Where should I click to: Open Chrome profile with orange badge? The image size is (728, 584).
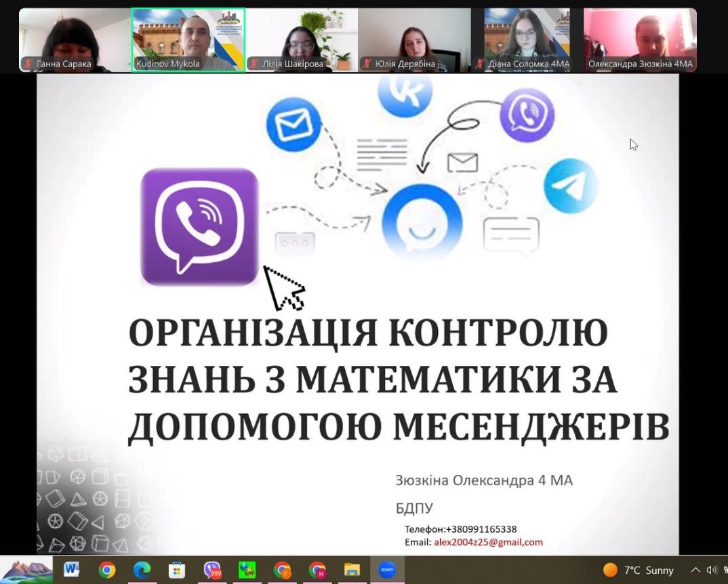point(282,570)
